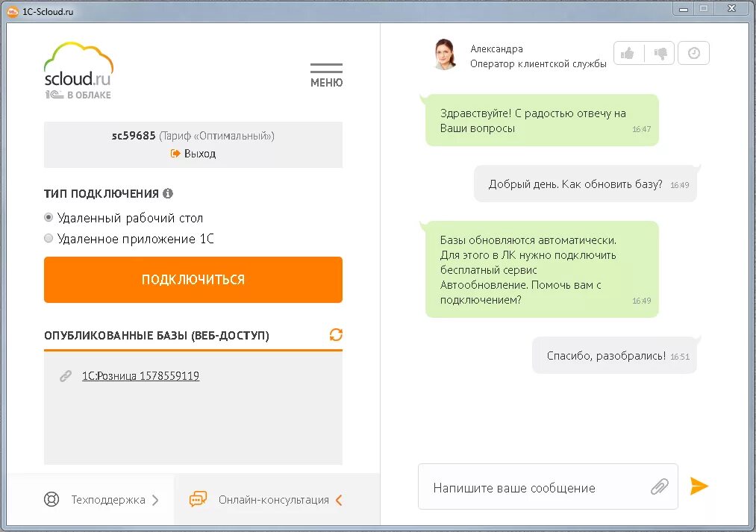The height and width of the screenshot is (532, 756).
Task: Select Удаленный рабочий стол radio option
Action: [x=49, y=217]
